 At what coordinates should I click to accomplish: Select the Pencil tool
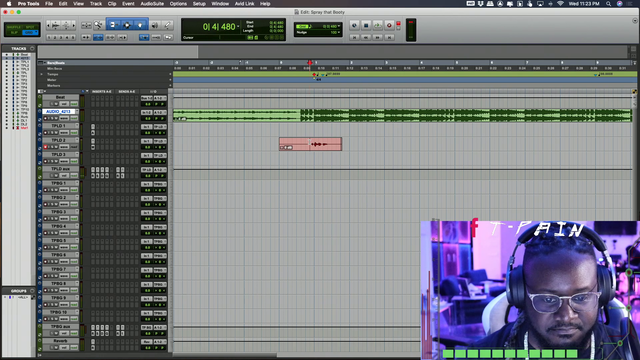[167, 25]
